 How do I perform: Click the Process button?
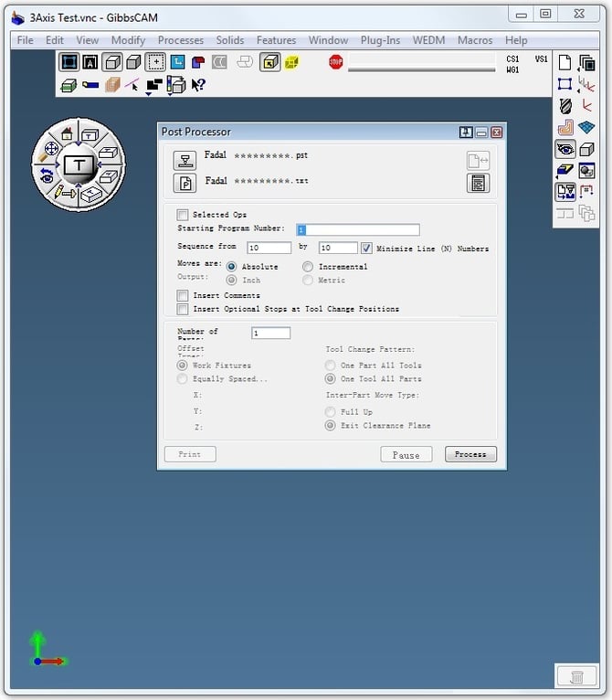[470, 454]
